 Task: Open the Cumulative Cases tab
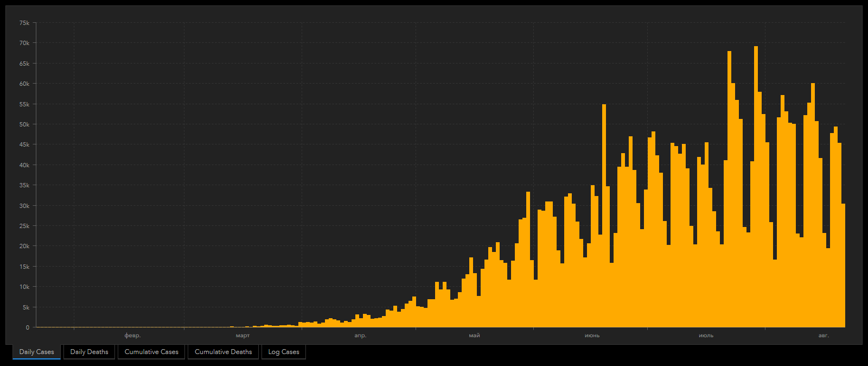click(x=151, y=352)
